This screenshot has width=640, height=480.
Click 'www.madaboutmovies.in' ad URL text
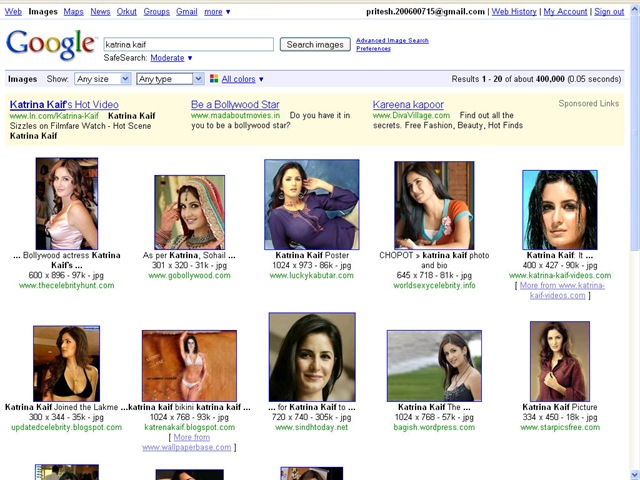click(x=236, y=116)
